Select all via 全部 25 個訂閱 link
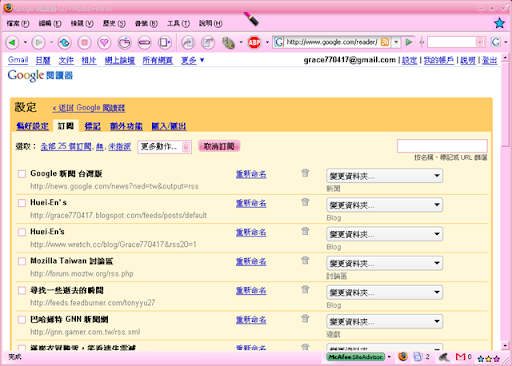Screen dimensions: 512x366 pyautogui.click(x=66, y=146)
